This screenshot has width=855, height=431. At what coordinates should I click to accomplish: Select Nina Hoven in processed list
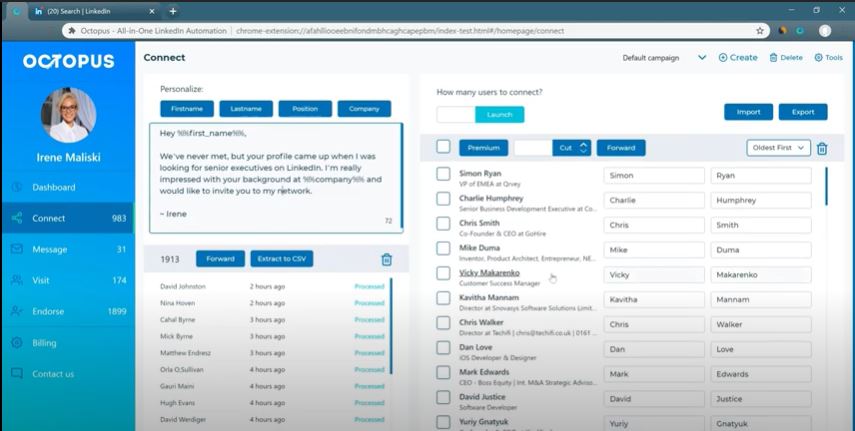click(x=177, y=303)
